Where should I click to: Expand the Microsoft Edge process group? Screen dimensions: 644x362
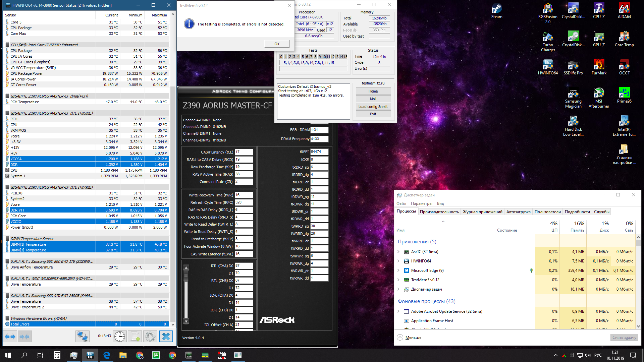point(398,270)
